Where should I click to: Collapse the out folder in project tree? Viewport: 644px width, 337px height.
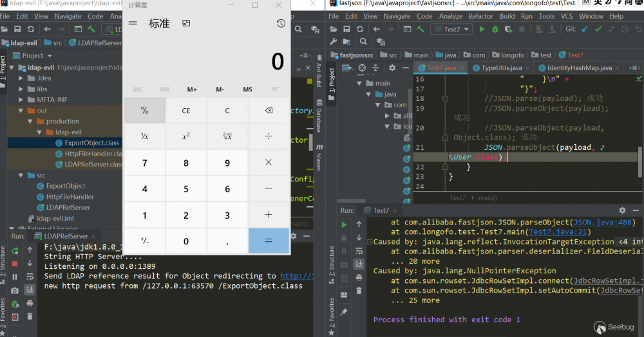pos(21,111)
